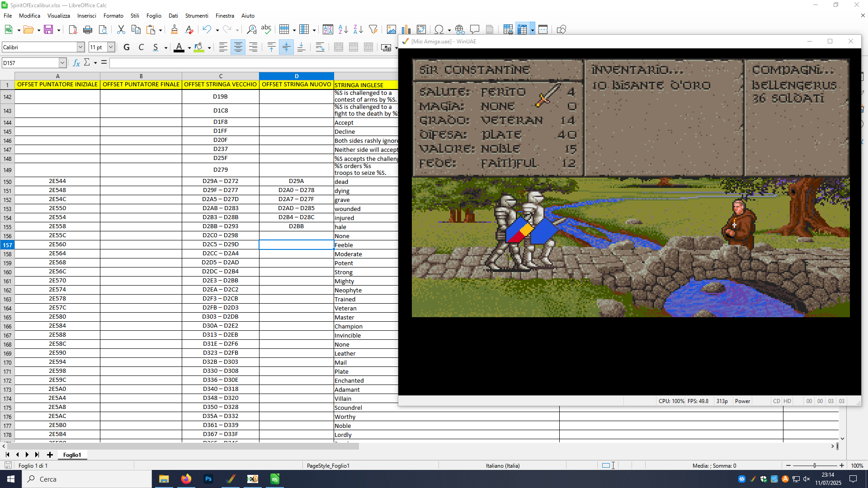Click the formula input line
Screen dimensions: 868x488
(x=253, y=63)
